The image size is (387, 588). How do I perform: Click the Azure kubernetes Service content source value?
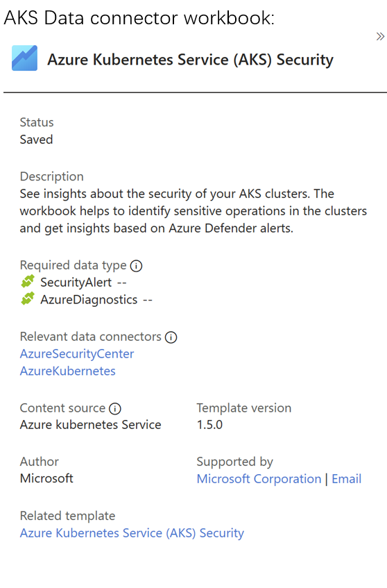90,424
